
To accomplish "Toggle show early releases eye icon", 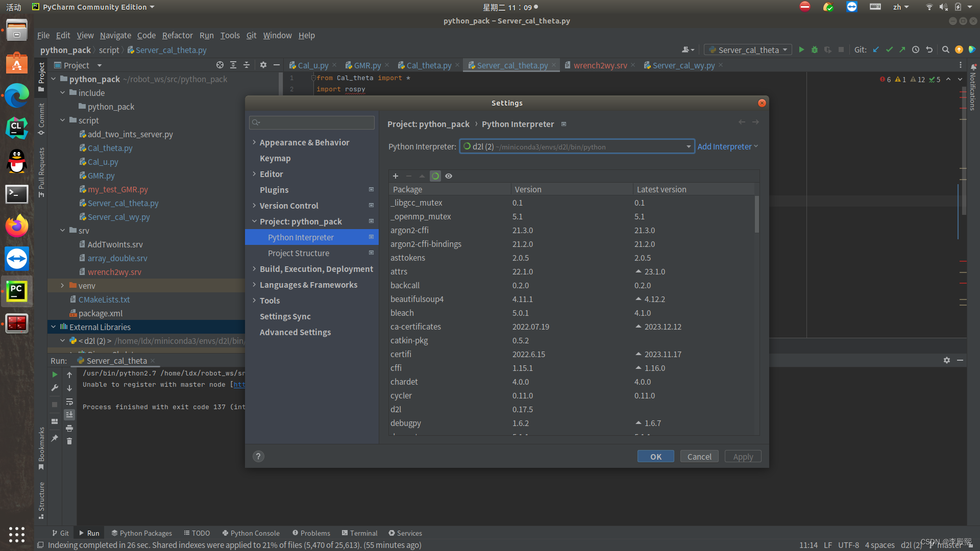I will 449,176.
